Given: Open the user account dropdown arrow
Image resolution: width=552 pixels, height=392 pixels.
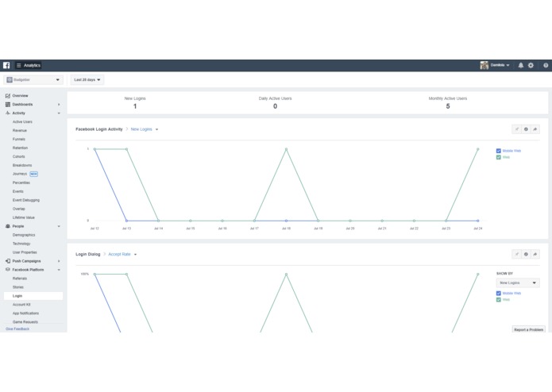Looking at the screenshot, I should (508, 65).
